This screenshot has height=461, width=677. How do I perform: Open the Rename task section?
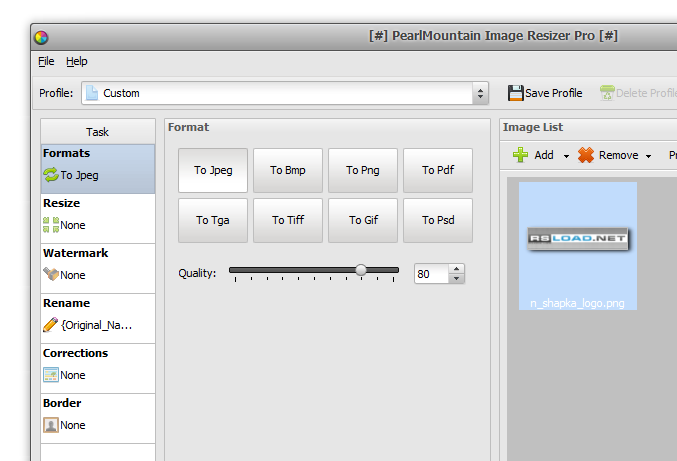98,319
